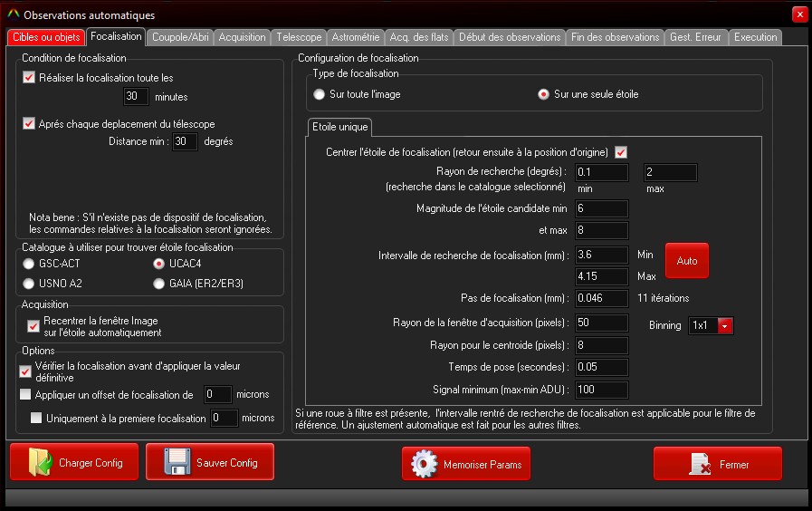Select the UCAC4 catalogue radio button
Screen dimensions: 812x511
pyautogui.click(x=159, y=264)
